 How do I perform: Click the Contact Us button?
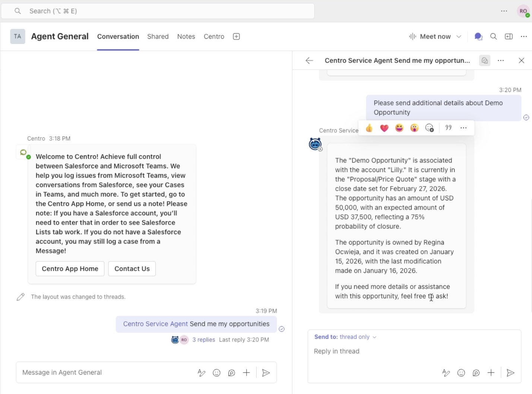click(x=132, y=269)
